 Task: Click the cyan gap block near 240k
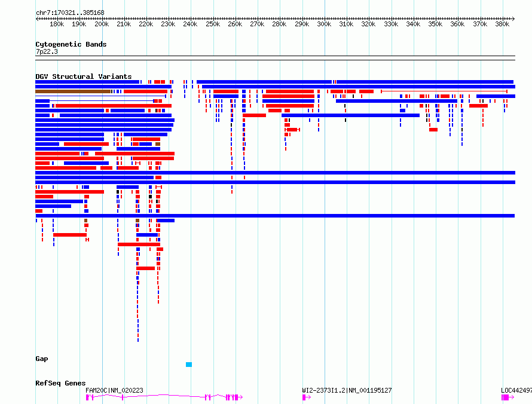coord(189,365)
